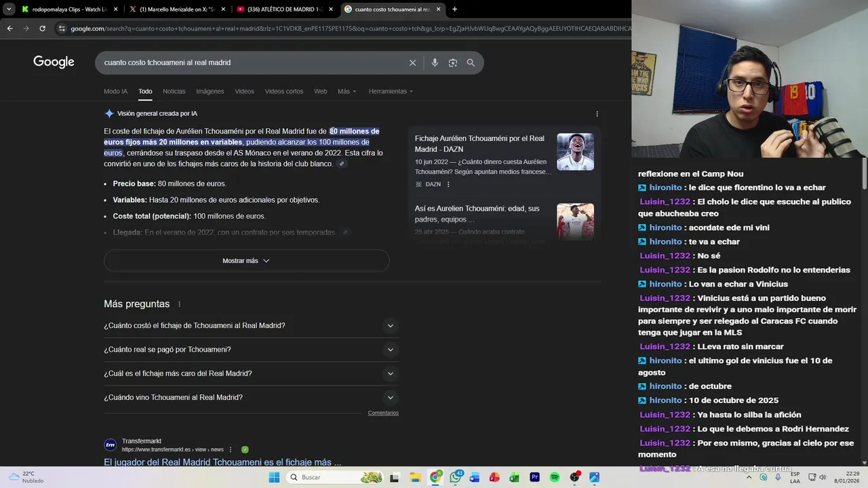Open the 'Más' search filter dropdown
This screenshot has height=488, width=868.
point(347,91)
